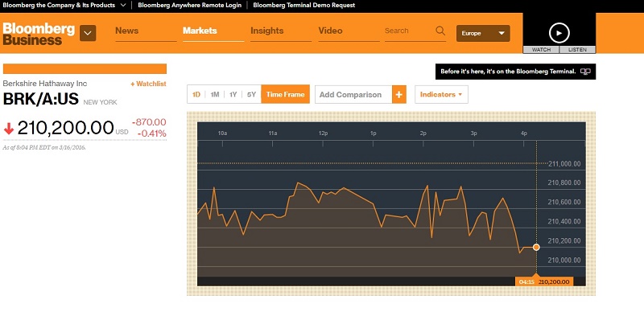This screenshot has height=312, width=644.
Task: Click the BRK/A:US ticker symbol
Action: point(41,99)
